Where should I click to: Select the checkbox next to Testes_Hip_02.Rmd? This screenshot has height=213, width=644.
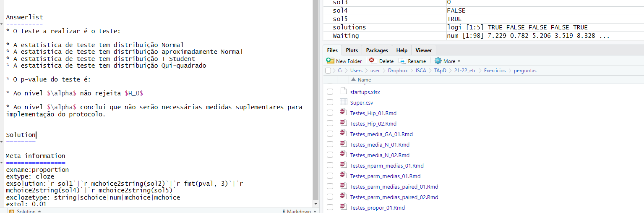tap(330, 123)
